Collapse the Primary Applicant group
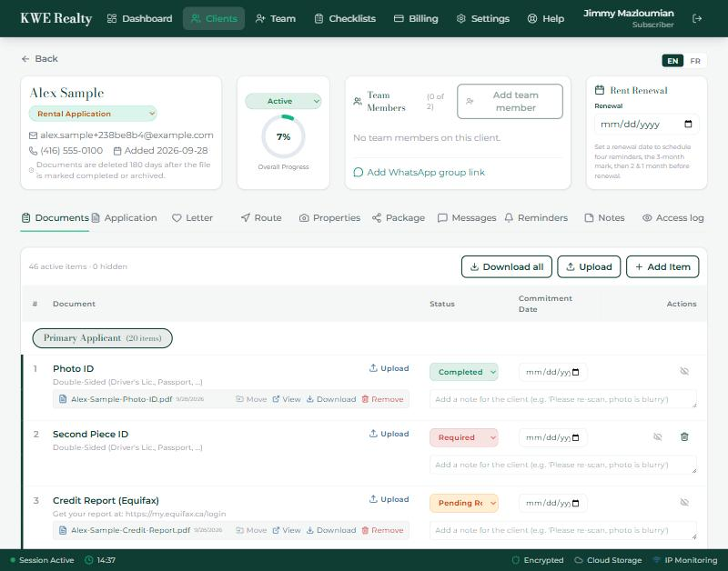This screenshot has width=728, height=571. coord(102,338)
